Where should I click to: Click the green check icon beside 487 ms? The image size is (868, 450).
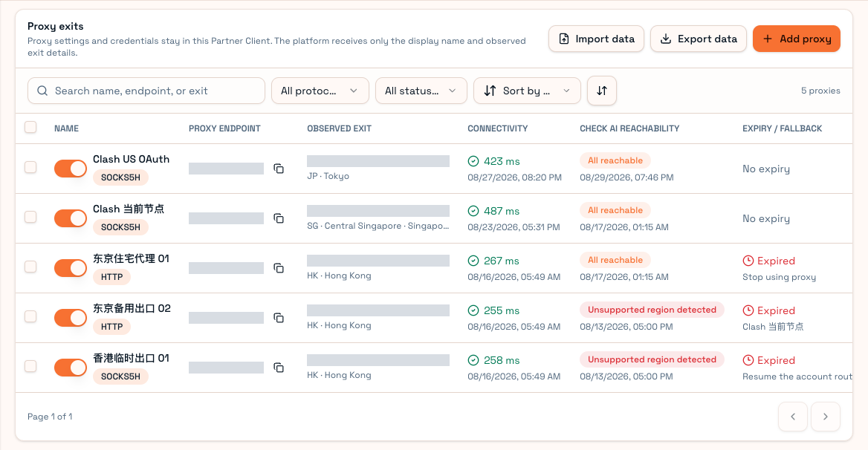coord(473,211)
